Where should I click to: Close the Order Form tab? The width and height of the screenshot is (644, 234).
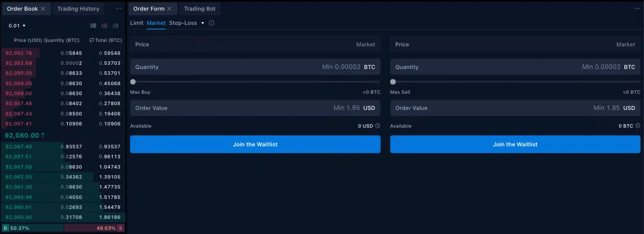169,9
